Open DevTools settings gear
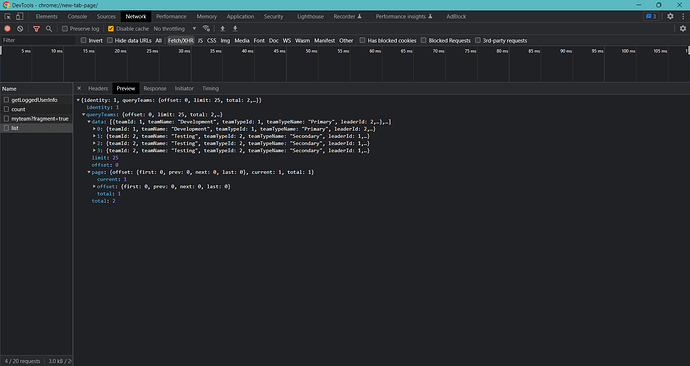Screen dimensions: 690x366 pos(670,16)
